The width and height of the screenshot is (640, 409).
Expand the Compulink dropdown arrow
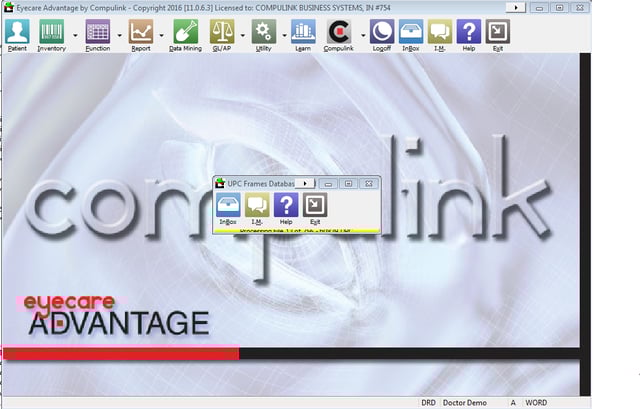[x=363, y=36]
